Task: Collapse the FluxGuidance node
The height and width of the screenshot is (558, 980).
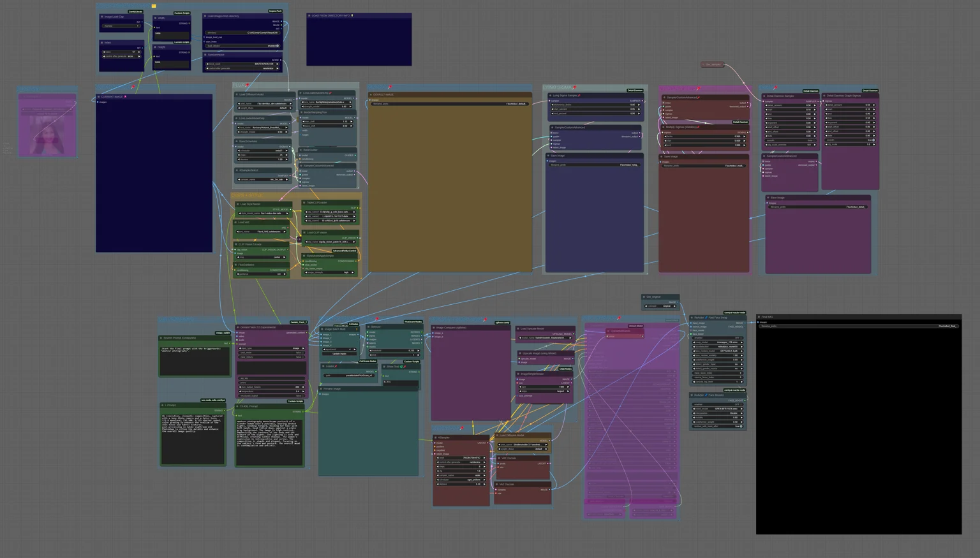Action: pos(237,265)
